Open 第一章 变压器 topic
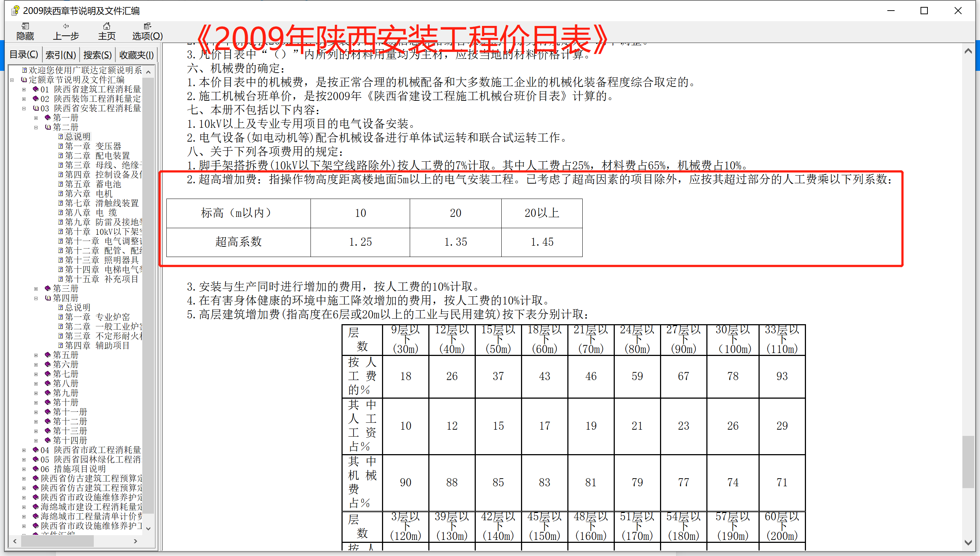This screenshot has height=556, width=980. coord(93,146)
